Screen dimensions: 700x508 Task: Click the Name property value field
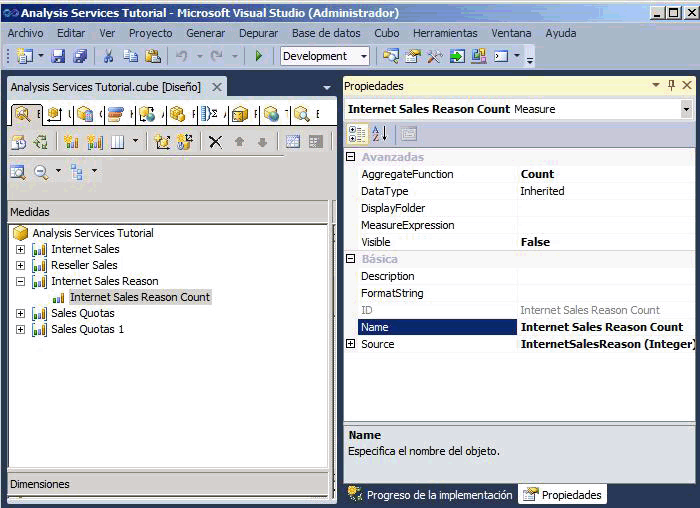pyautogui.click(x=606, y=327)
